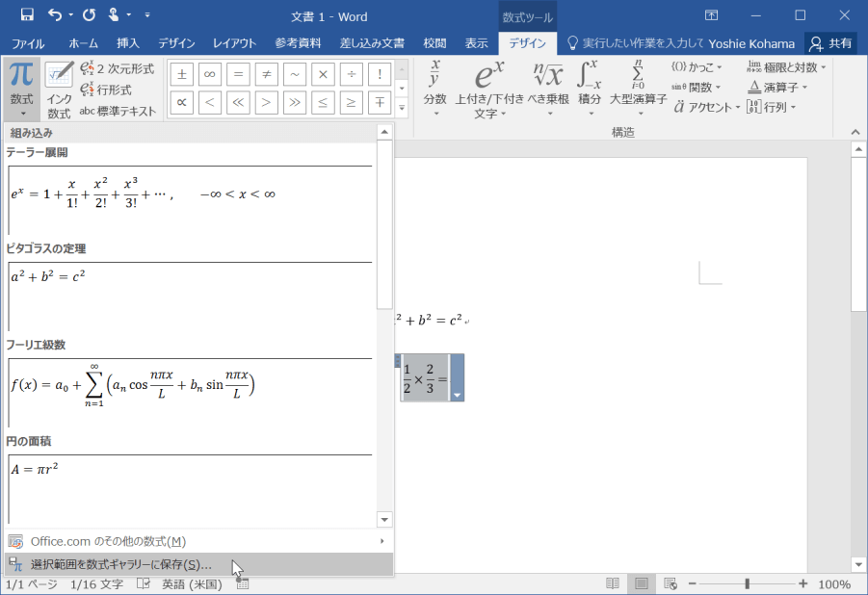Screen dimensions: 868x595
Task: Expand the symbol gallery More arrow
Action: [x=403, y=108]
